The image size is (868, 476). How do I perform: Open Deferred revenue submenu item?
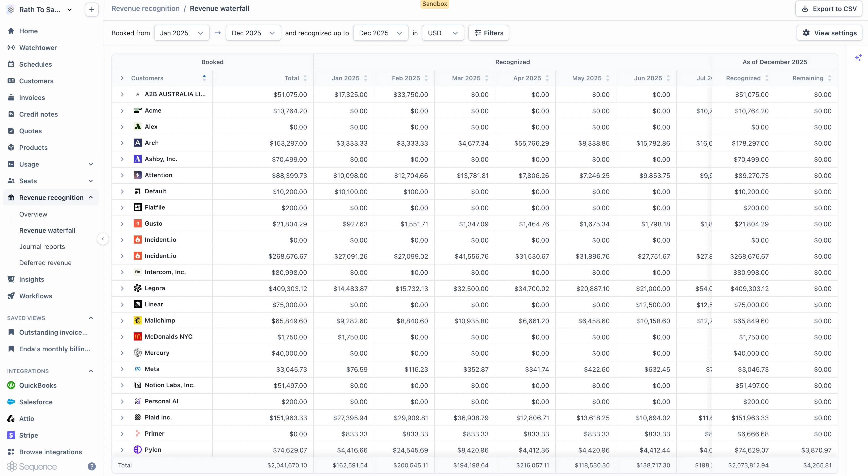pyautogui.click(x=45, y=263)
